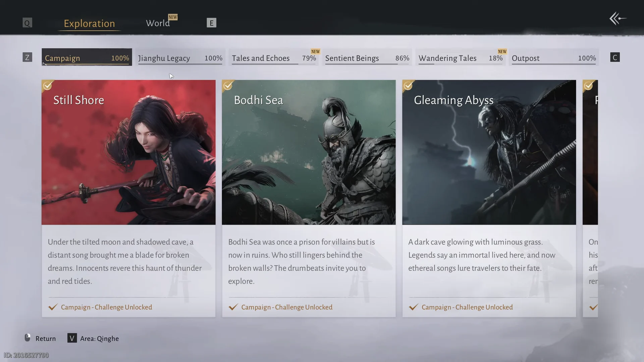The height and width of the screenshot is (362, 644).
Task: Click the checkmark beside Bodhi Sea's Challenge Unlocked
Action: point(233,307)
